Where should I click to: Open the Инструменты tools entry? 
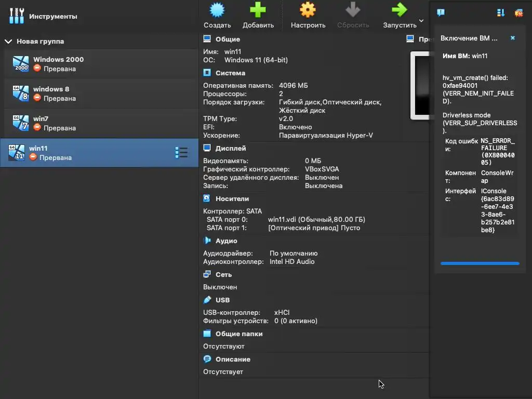[x=43, y=16]
